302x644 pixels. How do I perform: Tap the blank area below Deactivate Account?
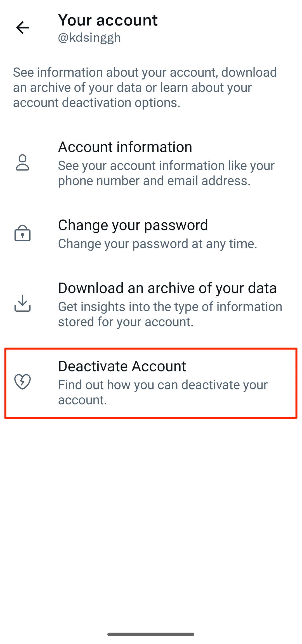click(x=151, y=504)
